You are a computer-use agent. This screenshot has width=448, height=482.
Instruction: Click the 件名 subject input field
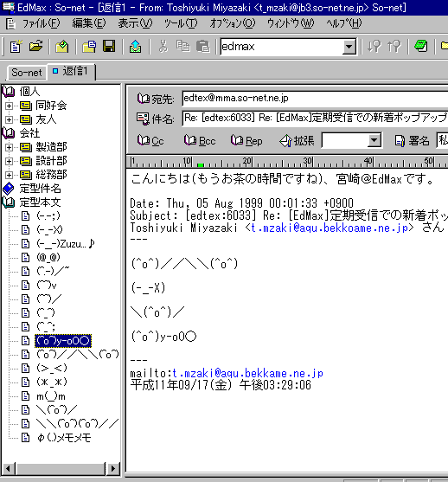click(315, 118)
